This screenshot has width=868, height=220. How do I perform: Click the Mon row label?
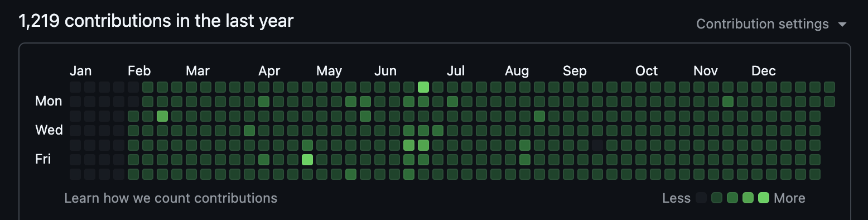pos(49,101)
